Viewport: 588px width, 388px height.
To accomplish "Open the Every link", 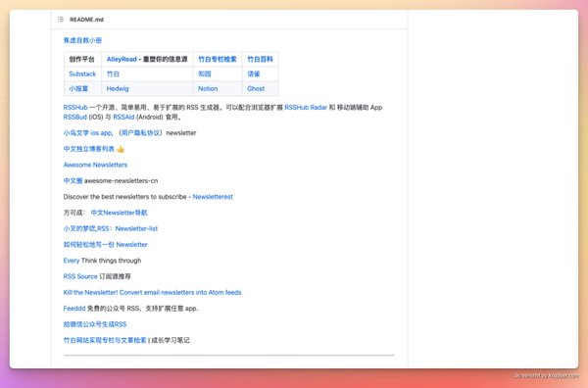I will point(72,261).
